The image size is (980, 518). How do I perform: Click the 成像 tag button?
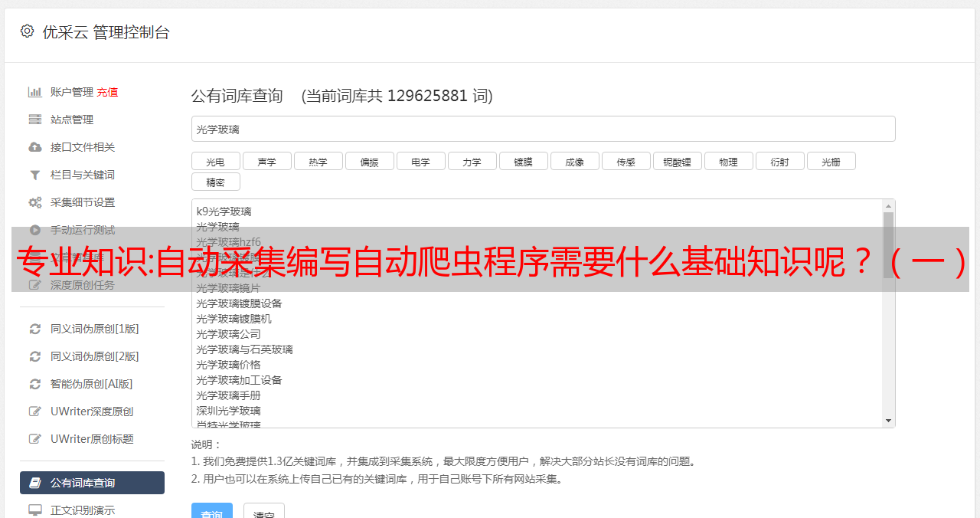pos(574,161)
